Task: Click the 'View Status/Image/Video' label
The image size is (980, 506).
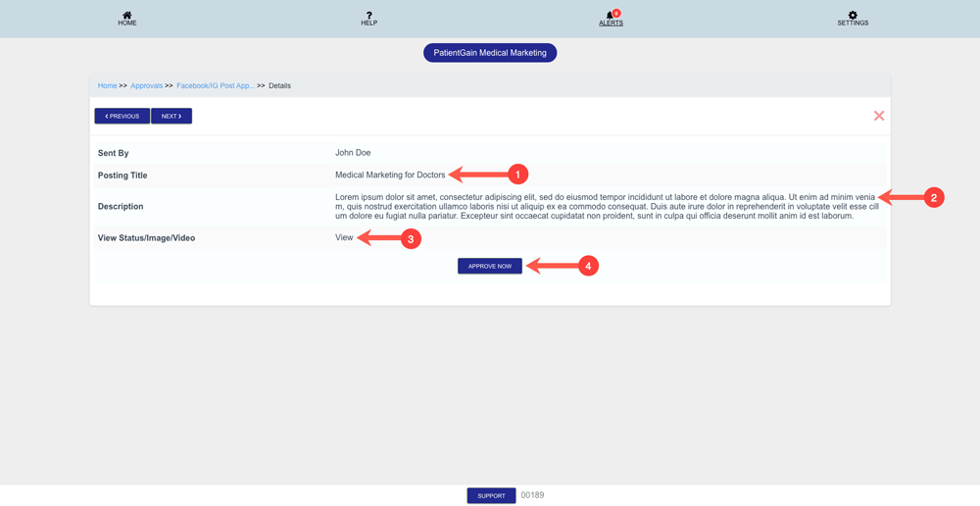Action: [x=146, y=238]
